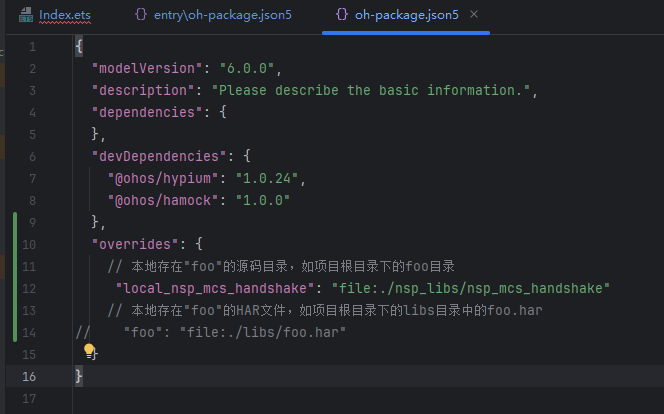
Task: Click the "dependencies" key
Action: (x=147, y=113)
